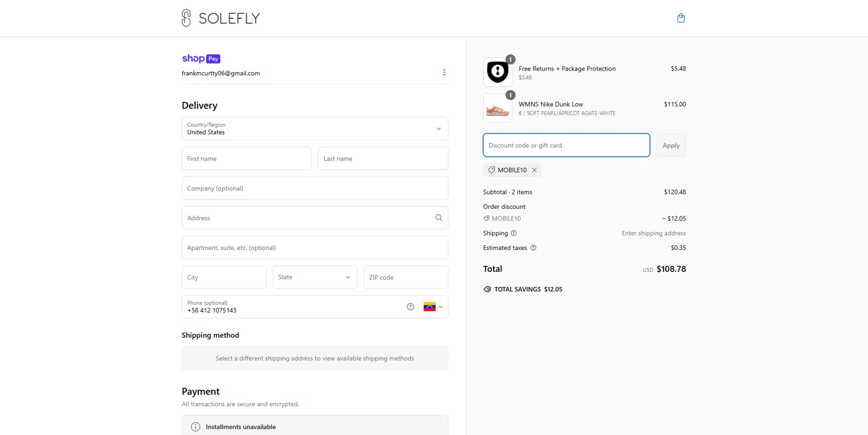Screen dimensions: 868x435
Task: Focus the Last name field
Action: click(383, 158)
